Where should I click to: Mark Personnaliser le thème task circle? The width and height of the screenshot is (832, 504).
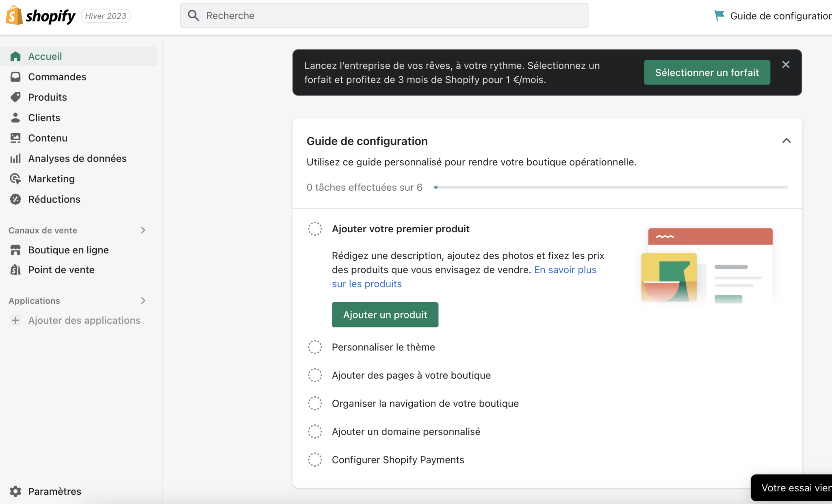click(315, 347)
